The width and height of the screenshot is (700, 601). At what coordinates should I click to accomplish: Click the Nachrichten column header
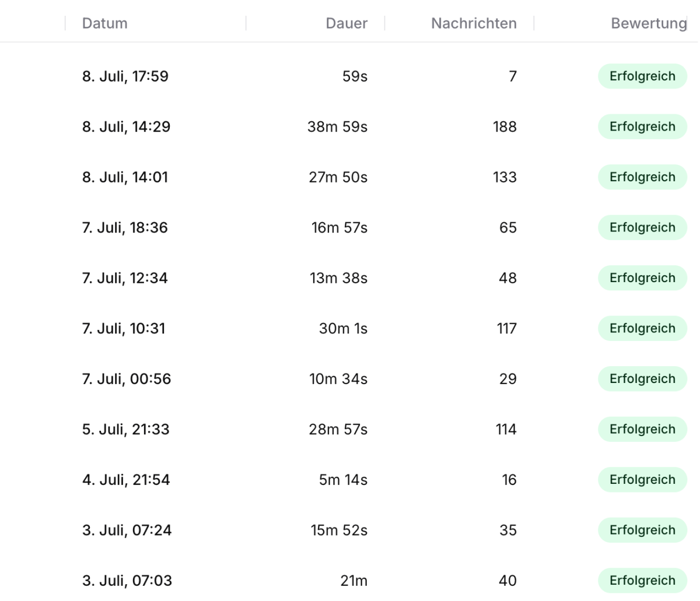[474, 23]
